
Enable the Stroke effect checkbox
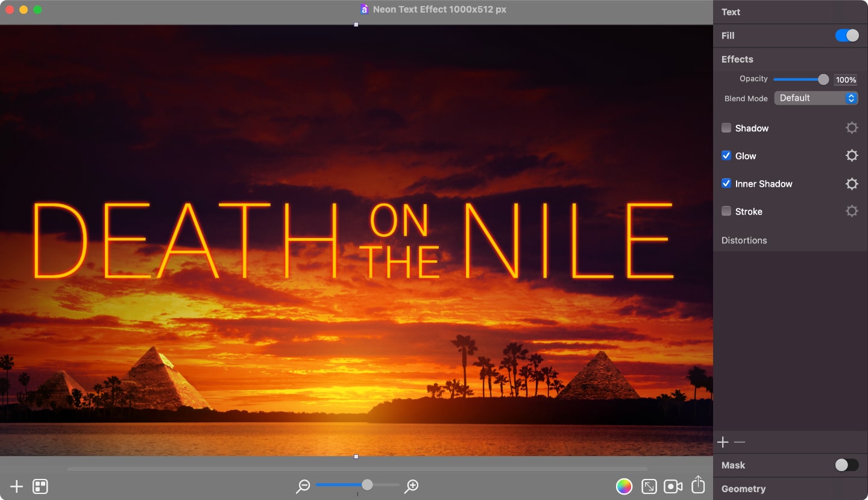[726, 211]
